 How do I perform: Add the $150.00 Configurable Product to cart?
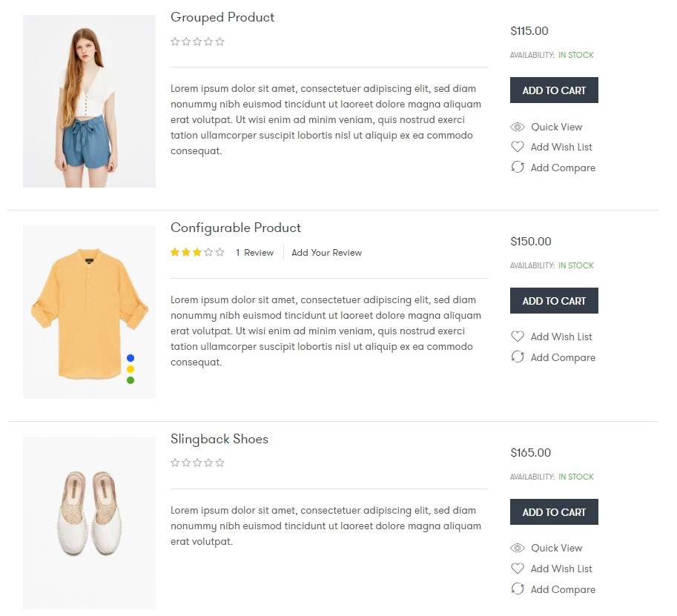coord(554,301)
